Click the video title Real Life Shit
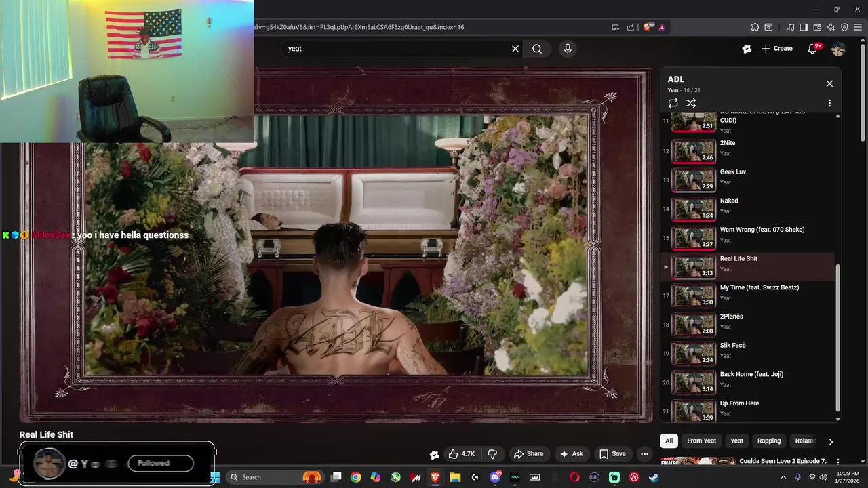 click(46, 434)
